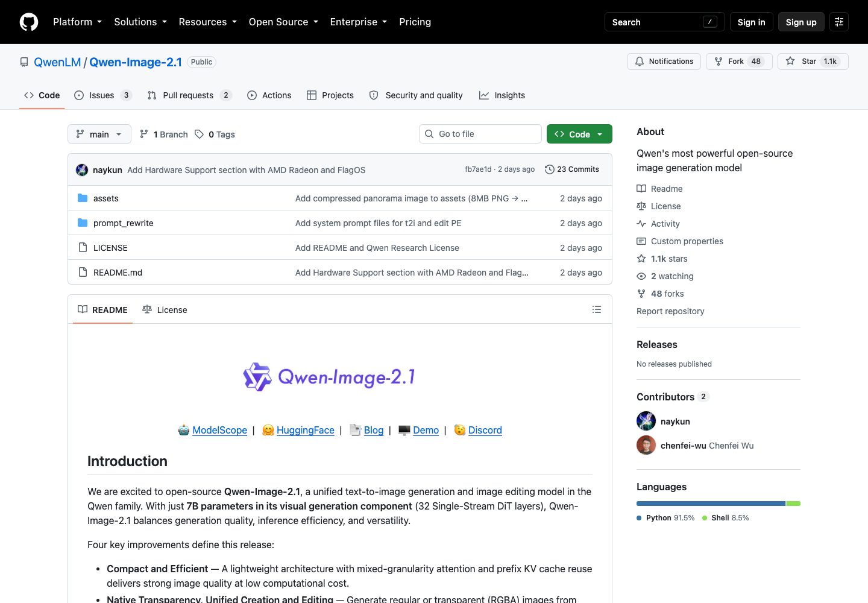Open the Discord link
The image size is (868, 603).
[485, 430]
